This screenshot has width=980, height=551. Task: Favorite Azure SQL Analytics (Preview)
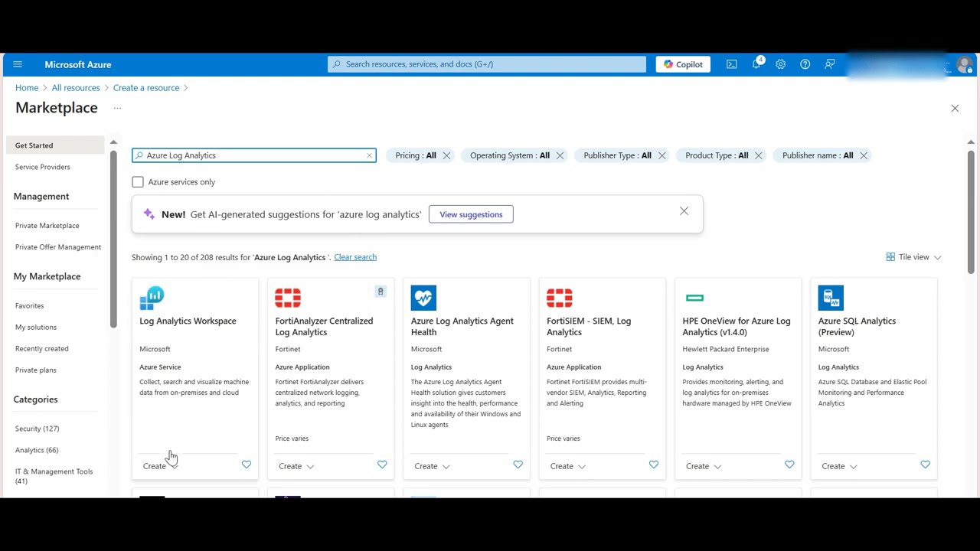925,465
